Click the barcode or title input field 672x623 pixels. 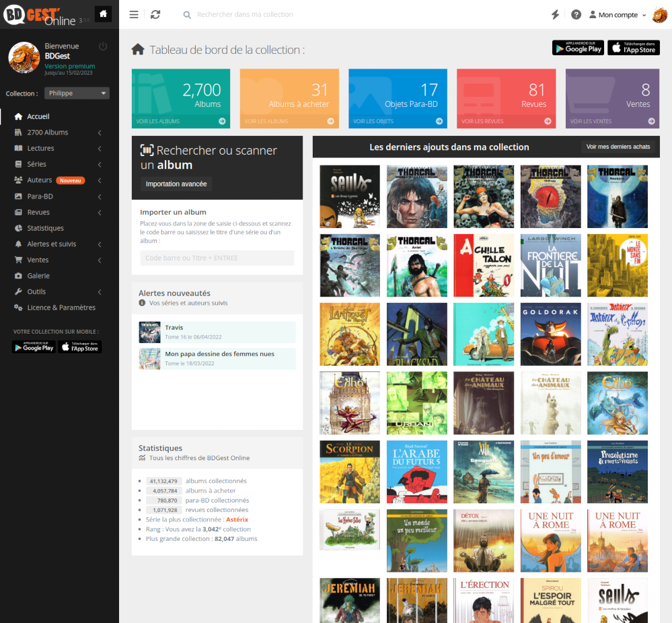coord(217,258)
